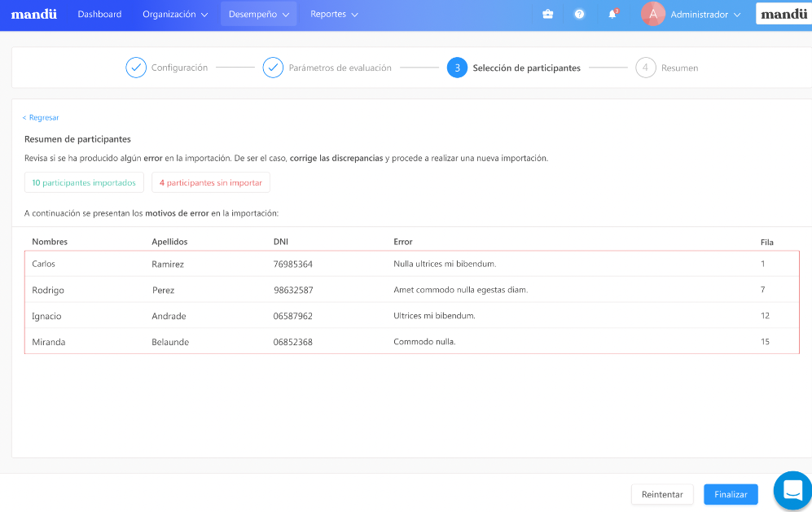Click error 'Amet commodo nulla egestas diam.'
This screenshot has width=812, height=512.
coord(461,290)
